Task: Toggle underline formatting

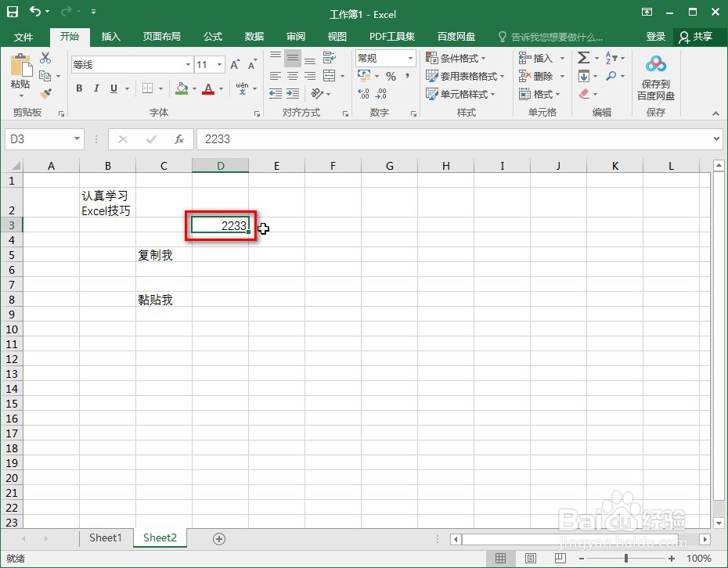Action: [x=113, y=88]
